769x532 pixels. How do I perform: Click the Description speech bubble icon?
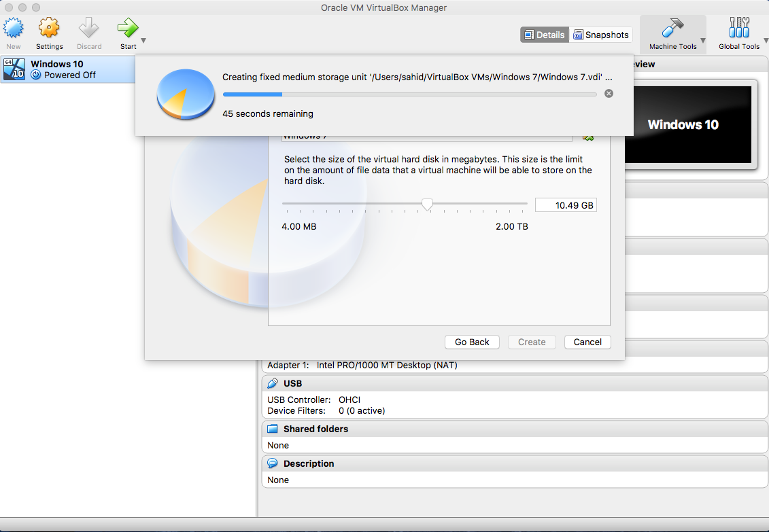click(273, 463)
